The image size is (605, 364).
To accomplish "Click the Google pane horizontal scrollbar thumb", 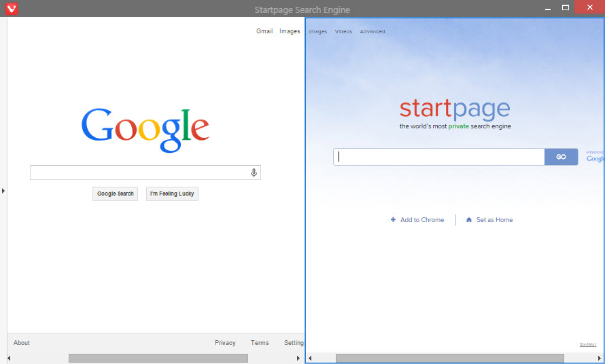I will (x=158, y=358).
